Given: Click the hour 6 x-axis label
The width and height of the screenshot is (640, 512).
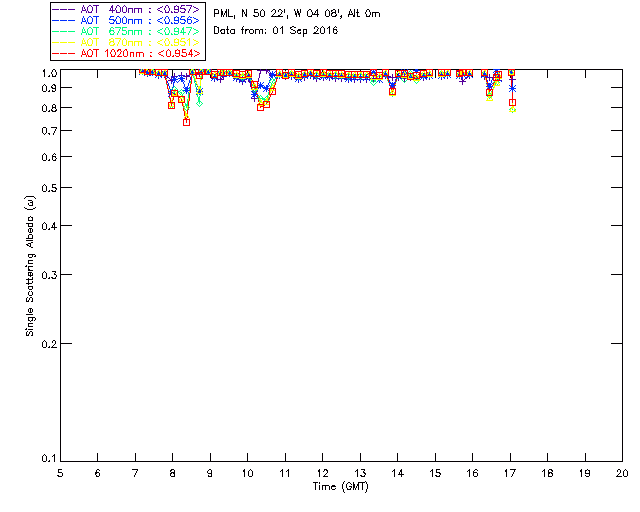Looking at the screenshot, I should [x=98, y=473].
